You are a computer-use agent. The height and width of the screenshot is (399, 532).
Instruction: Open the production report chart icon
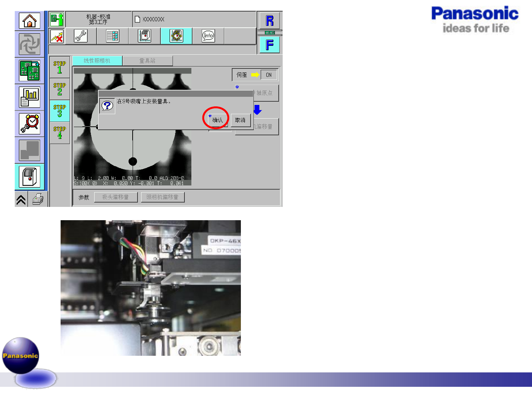[30, 97]
